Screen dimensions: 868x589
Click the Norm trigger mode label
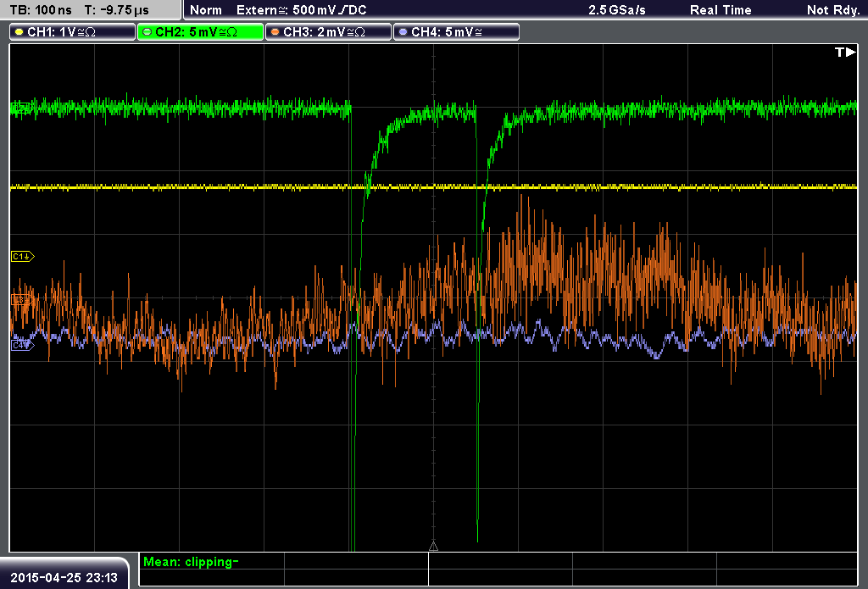(206, 10)
